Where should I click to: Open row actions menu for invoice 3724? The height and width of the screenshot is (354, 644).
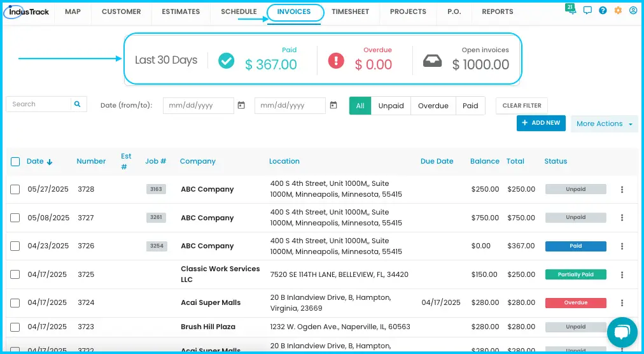point(622,303)
